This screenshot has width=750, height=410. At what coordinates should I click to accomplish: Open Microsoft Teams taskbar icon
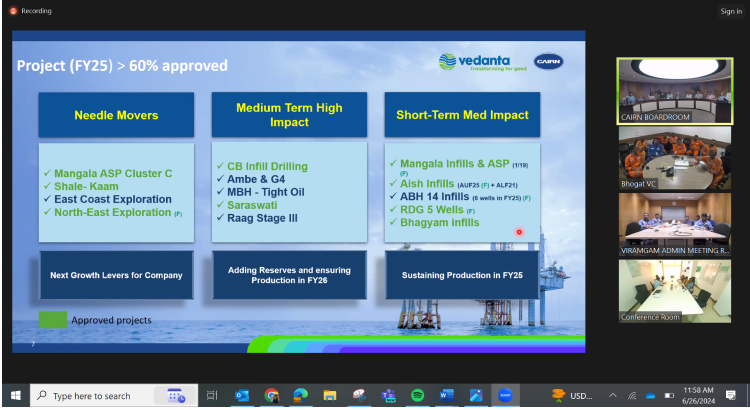click(x=388, y=396)
